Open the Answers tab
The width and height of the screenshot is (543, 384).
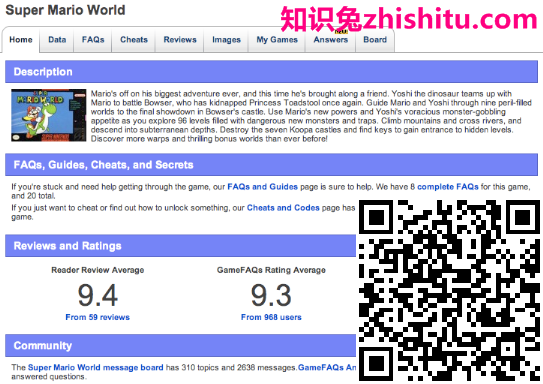(x=331, y=40)
